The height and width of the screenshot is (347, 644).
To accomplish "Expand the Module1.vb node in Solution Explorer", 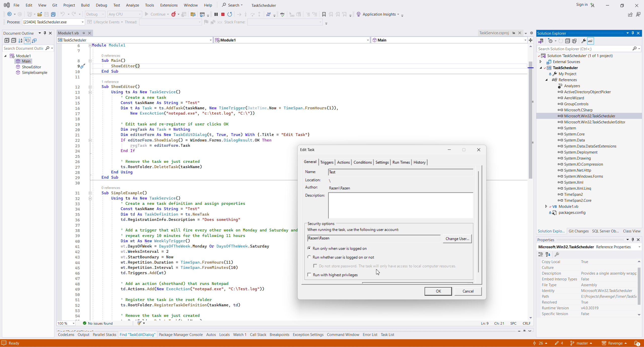I will [546, 206].
